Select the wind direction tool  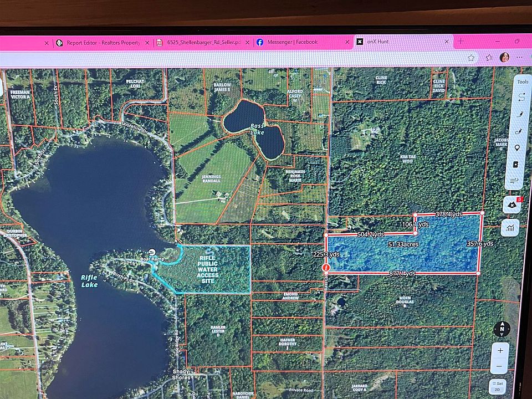click(x=514, y=181)
